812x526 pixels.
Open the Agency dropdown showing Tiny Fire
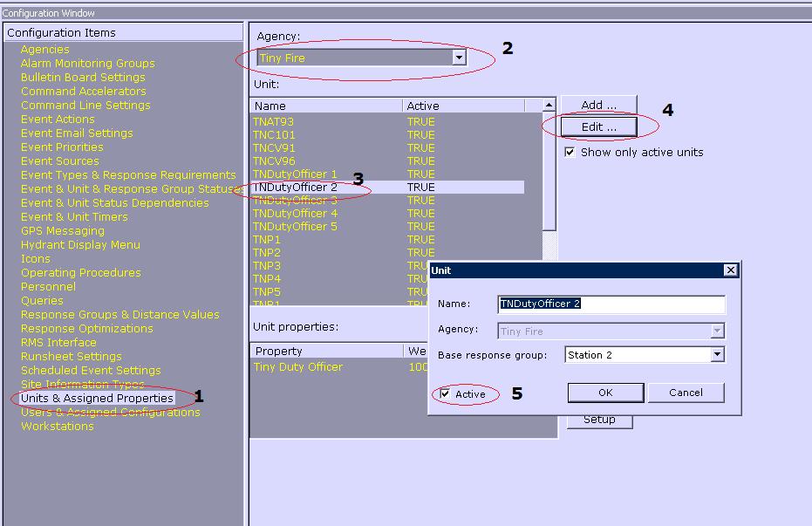coord(459,58)
